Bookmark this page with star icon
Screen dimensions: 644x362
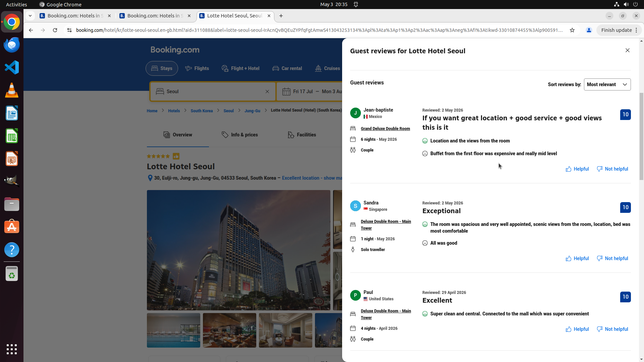click(572, 30)
